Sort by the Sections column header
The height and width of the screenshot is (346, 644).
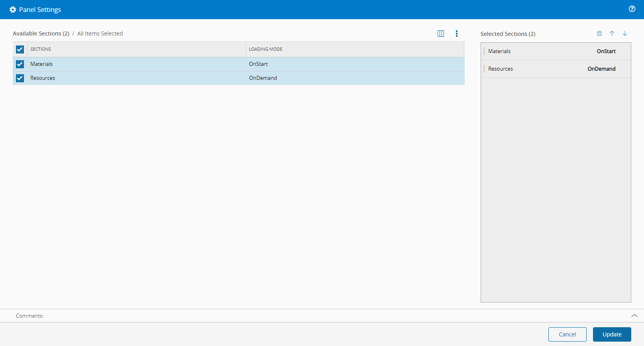pos(41,49)
